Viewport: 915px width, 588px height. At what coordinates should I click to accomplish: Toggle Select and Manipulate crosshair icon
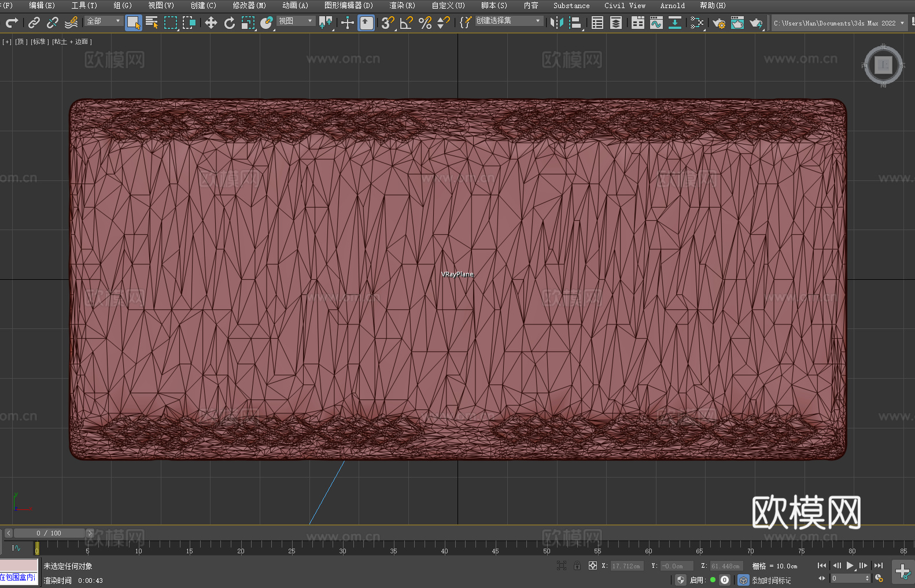(348, 23)
